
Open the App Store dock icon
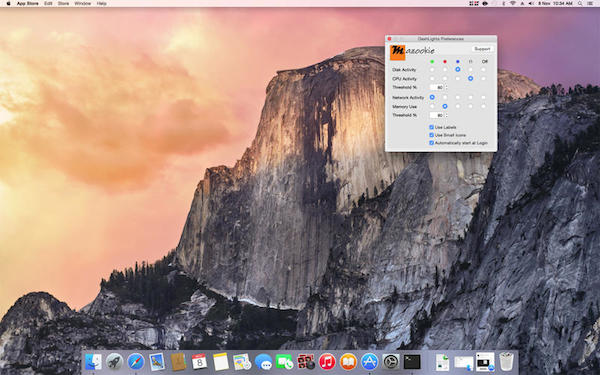tap(370, 362)
